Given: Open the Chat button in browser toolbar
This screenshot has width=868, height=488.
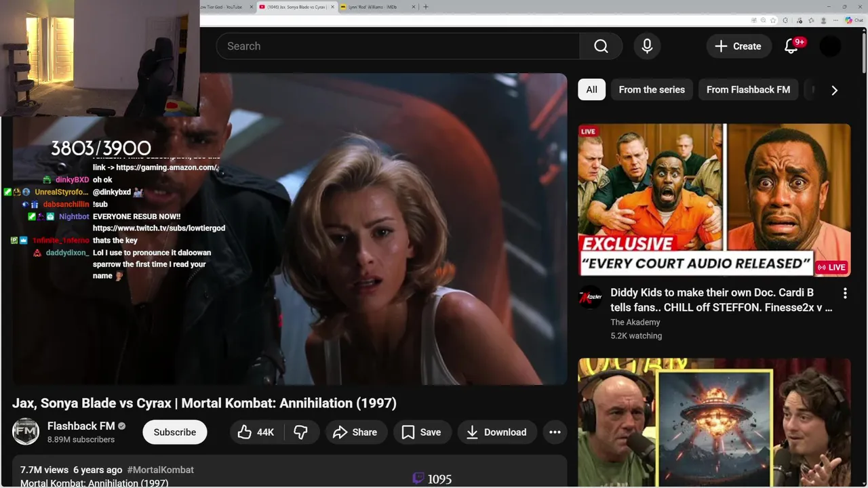Looking at the screenshot, I should (853, 20).
